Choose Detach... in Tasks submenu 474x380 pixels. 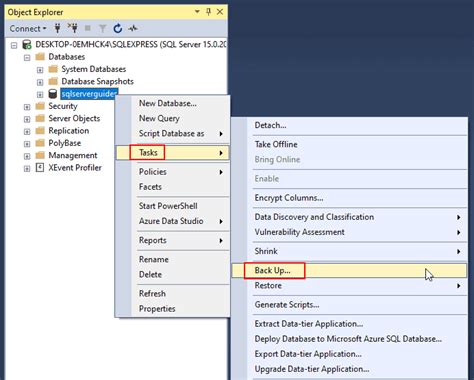tap(349, 125)
